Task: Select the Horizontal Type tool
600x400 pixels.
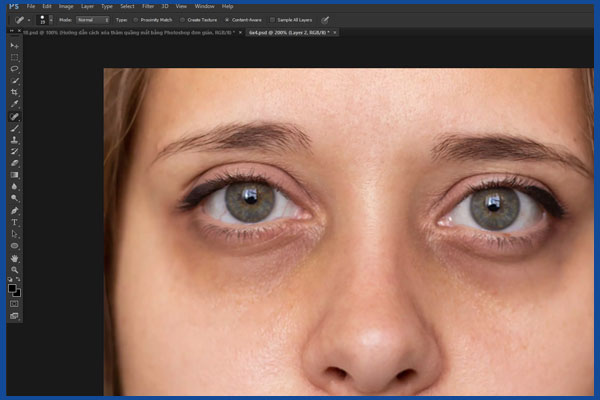Action: [x=14, y=221]
